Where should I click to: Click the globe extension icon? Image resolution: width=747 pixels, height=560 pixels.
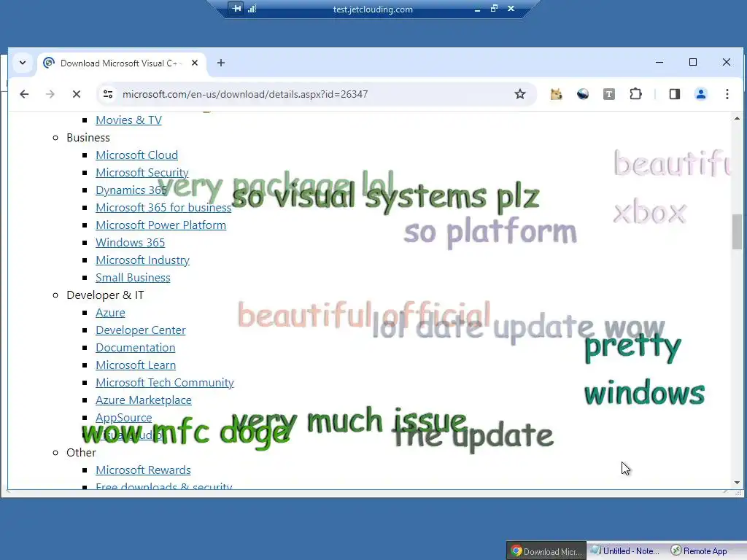click(583, 94)
